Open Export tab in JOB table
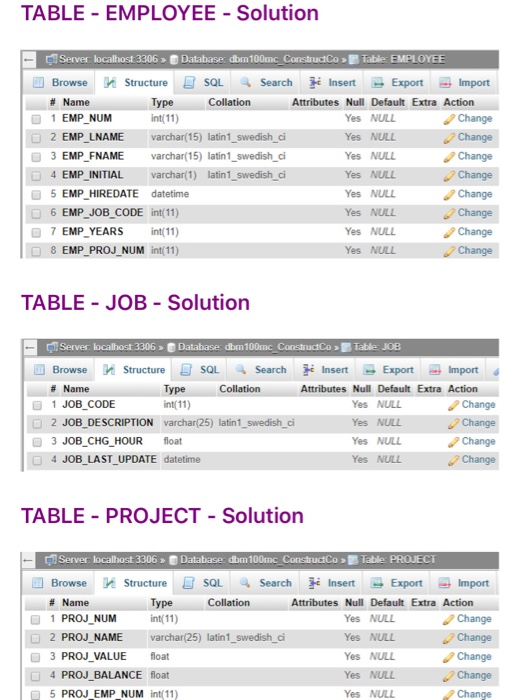The width and height of the screenshot is (520, 700). coord(389,370)
